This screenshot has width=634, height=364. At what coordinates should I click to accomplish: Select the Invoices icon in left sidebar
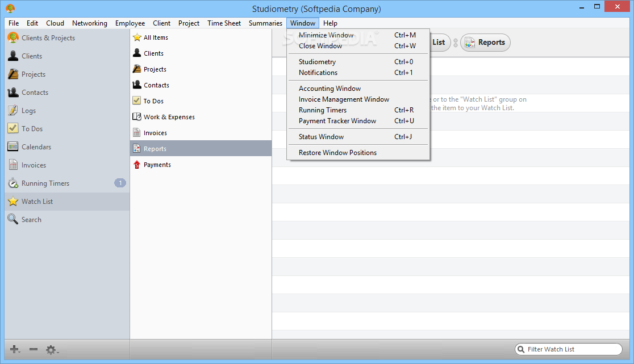pos(13,165)
